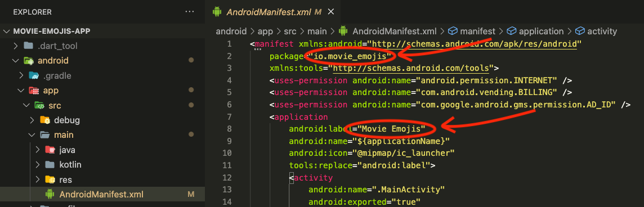
Task: Collapse the android folder chevron
Action: click(16, 61)
